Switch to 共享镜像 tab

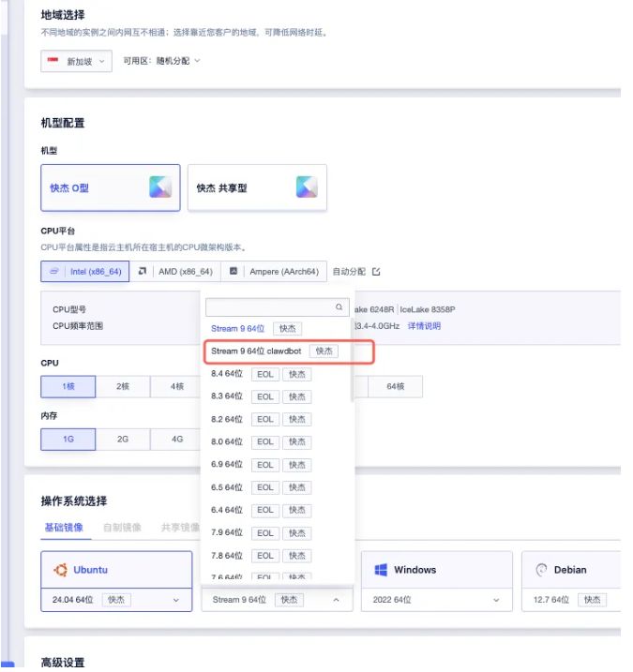[180, 528]
